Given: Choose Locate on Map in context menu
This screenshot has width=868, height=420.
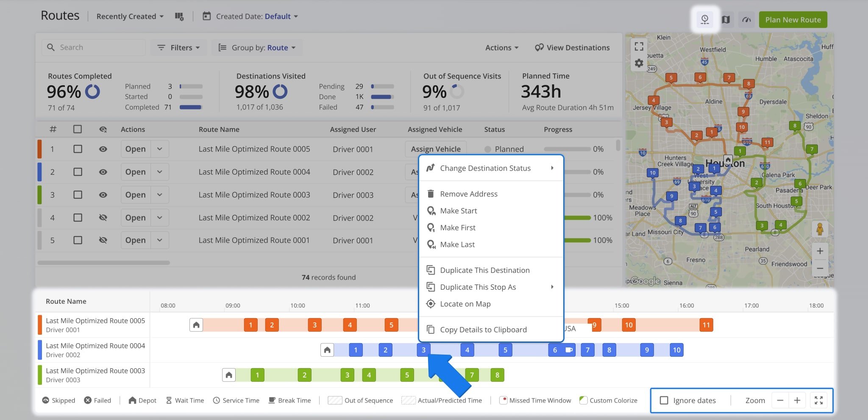Looking at the screenshot, I should (x=491, y=304).
